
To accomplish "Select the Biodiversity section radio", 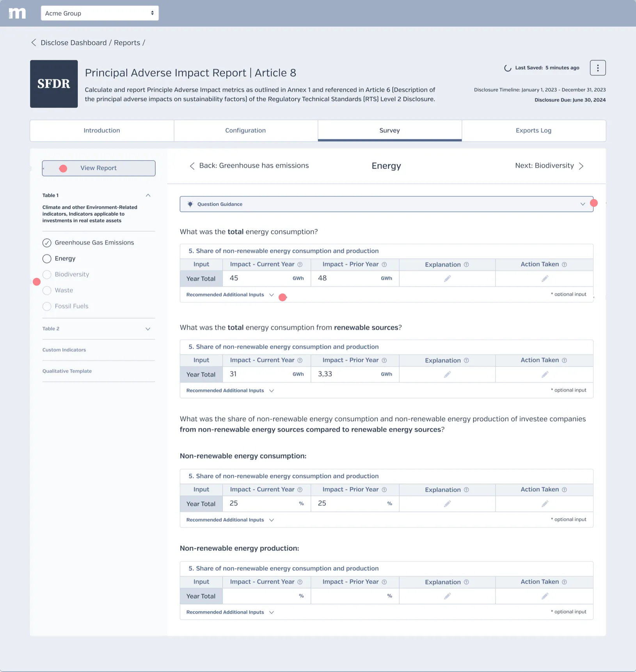I will click(x=47, y=275).
